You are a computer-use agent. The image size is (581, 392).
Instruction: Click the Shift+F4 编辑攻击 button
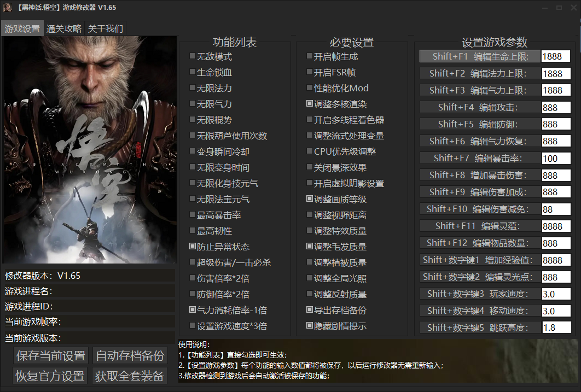tap(480, 107)
